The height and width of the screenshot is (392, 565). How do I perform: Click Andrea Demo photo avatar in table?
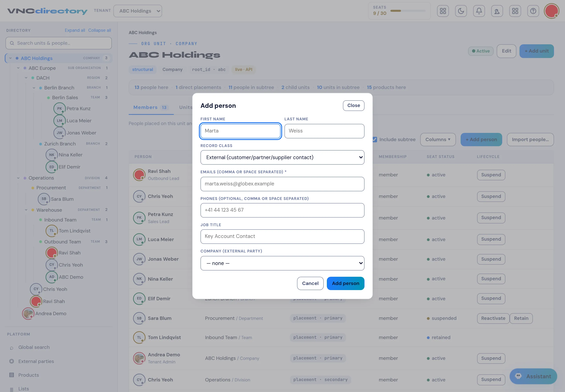coord(139,358)
